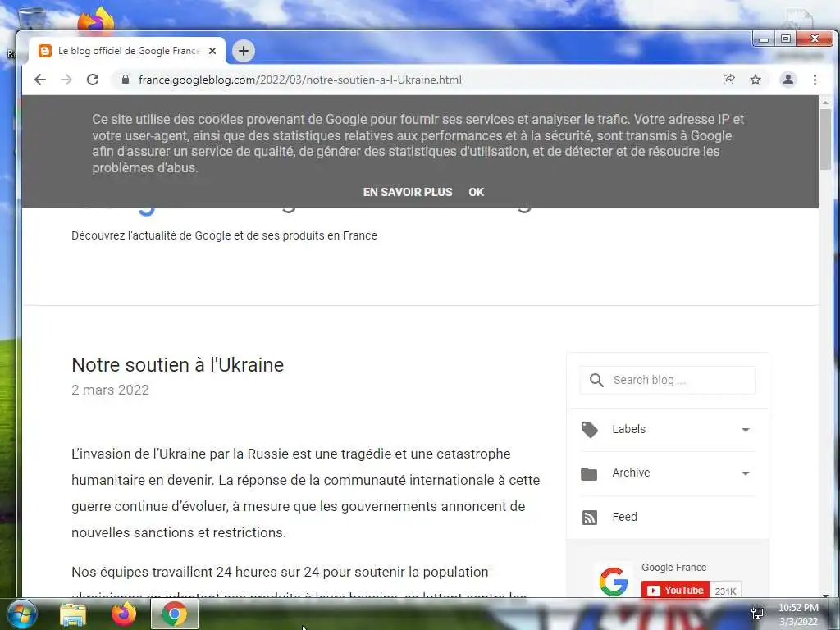Click the RSS Feed icon
The width and height of the screenshot is (840, 630).
click(x=589, y=518)
